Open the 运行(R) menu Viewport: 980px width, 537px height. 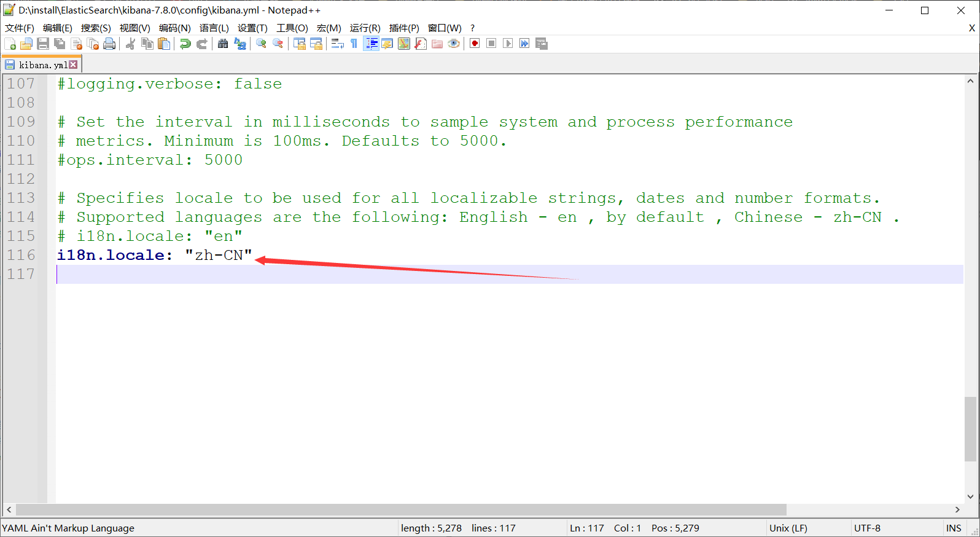tap(365, 28)
